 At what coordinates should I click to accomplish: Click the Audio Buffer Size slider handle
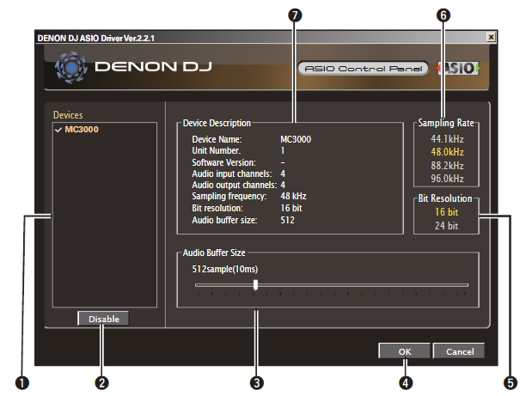(255, 285)
